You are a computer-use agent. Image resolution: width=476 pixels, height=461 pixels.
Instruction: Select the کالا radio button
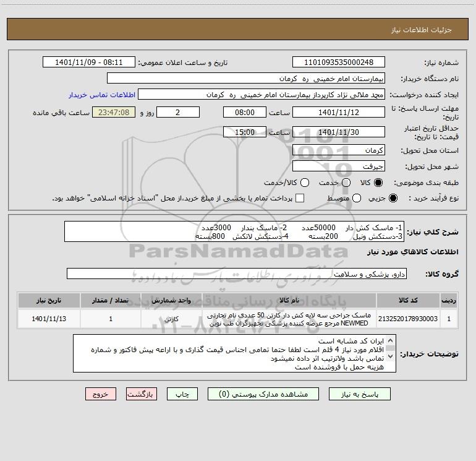coord(378,183)
